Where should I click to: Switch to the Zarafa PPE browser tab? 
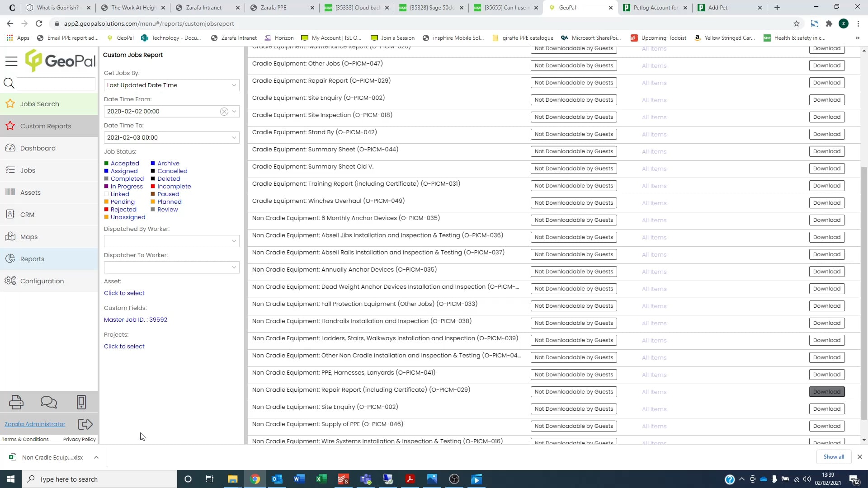[274, 8]
